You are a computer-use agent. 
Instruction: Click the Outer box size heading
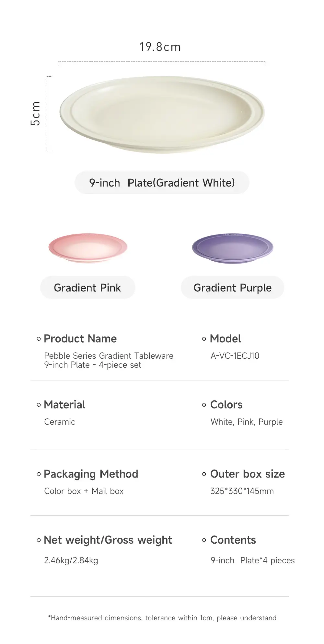[248, 474]
